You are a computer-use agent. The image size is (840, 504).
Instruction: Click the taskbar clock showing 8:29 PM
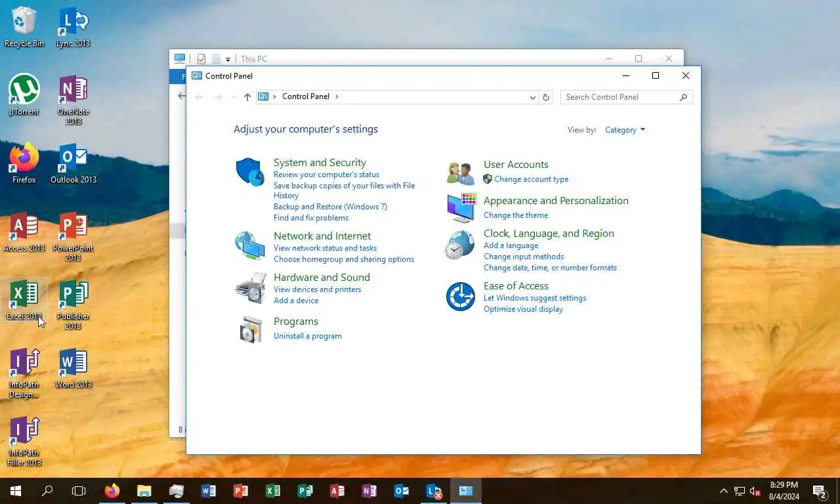click(x=783, y=491)
